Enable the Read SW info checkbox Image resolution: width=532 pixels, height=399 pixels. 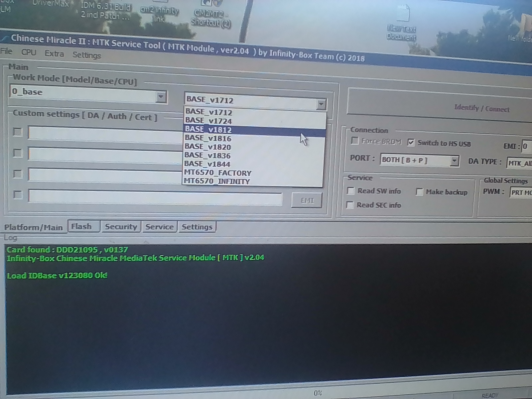(x=350, y=191)
